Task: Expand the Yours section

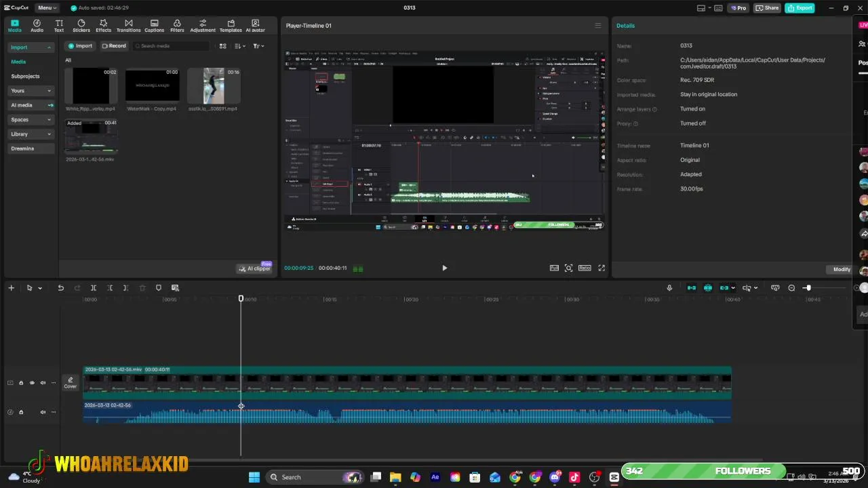Action: coord(49,91)
